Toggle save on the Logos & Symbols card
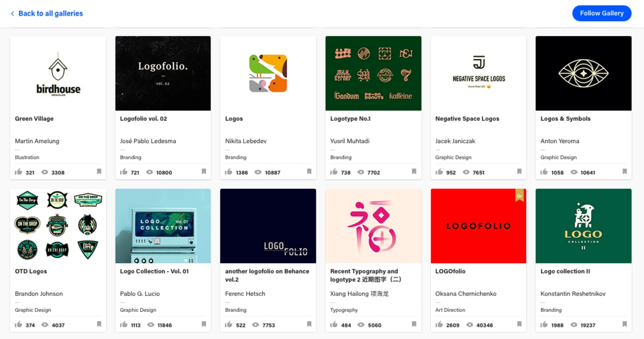644x339 pixels. point(625,172)
